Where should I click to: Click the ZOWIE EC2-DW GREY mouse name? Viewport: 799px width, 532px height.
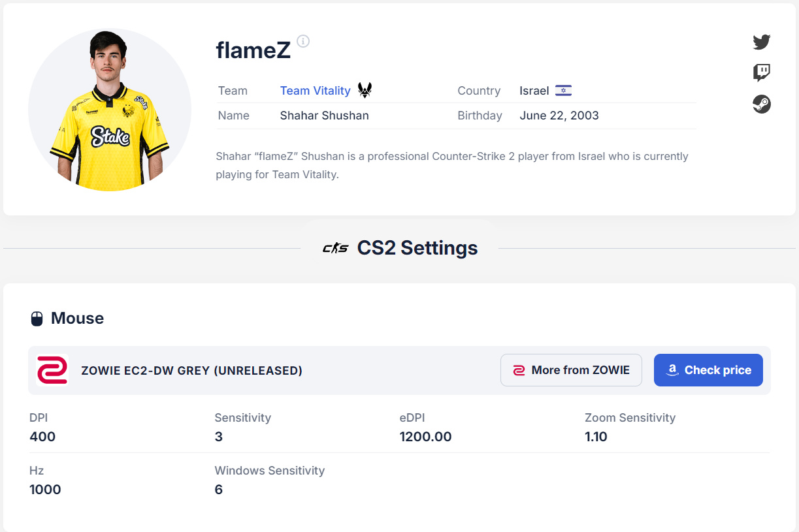tap(191, 371)
